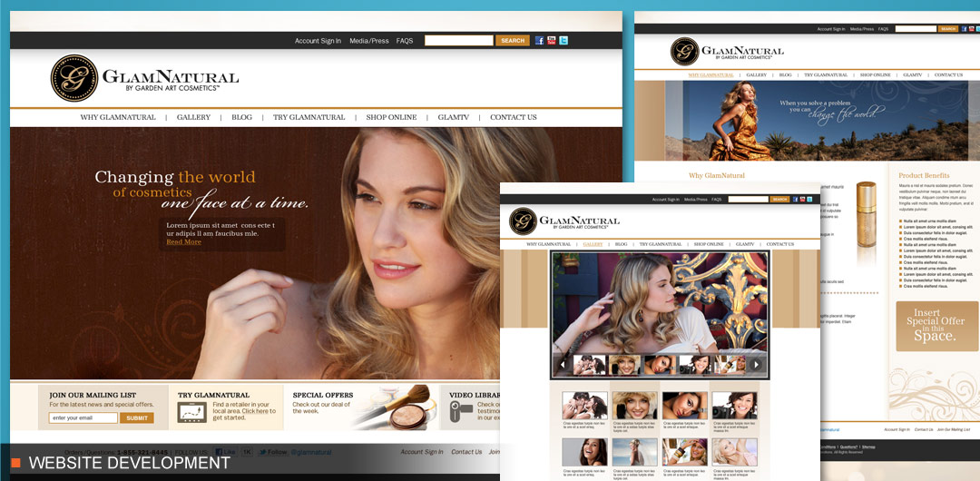Click the video camera icon under Video Library

click(461, 411)
